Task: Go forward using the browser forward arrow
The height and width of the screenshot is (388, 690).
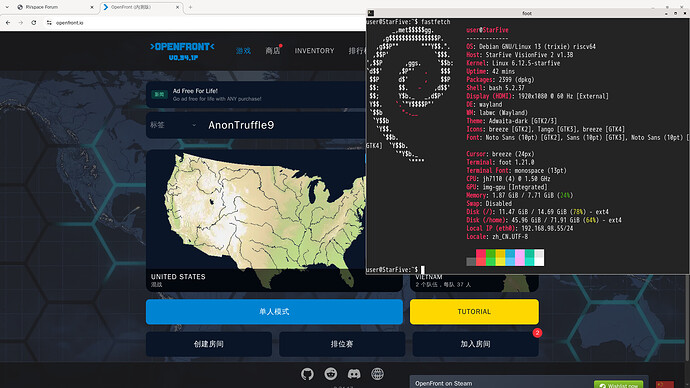Action: coord(21,22)
